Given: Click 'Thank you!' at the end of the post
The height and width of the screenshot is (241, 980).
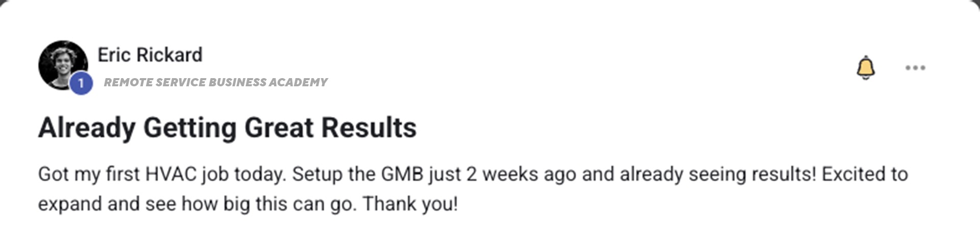Looking at the screenshot, I should [x=410, y=204].
